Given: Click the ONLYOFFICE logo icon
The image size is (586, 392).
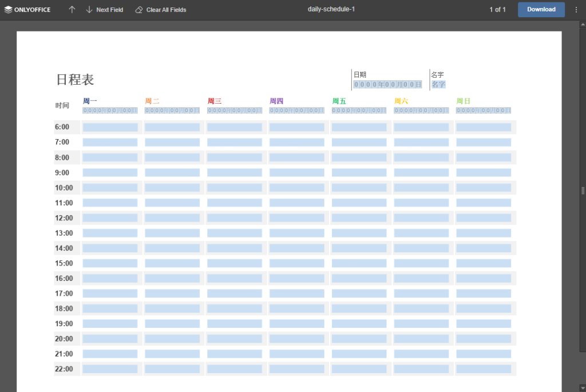Looking at the screenshot, I should point(8,10).
